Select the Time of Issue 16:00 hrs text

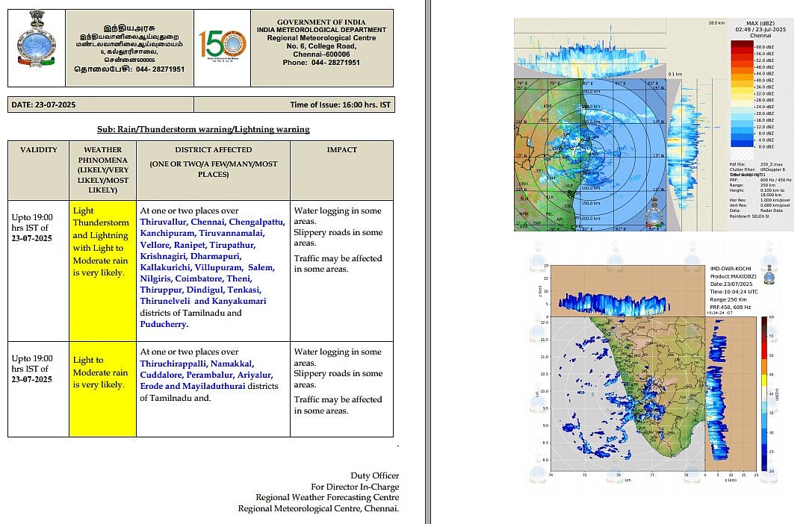pos(340,105)
